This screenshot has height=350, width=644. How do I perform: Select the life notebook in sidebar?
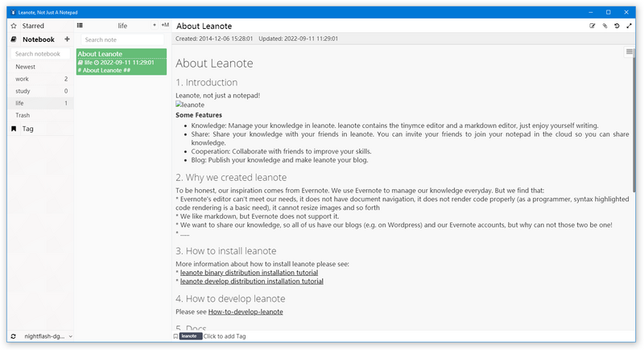point(40,103)
